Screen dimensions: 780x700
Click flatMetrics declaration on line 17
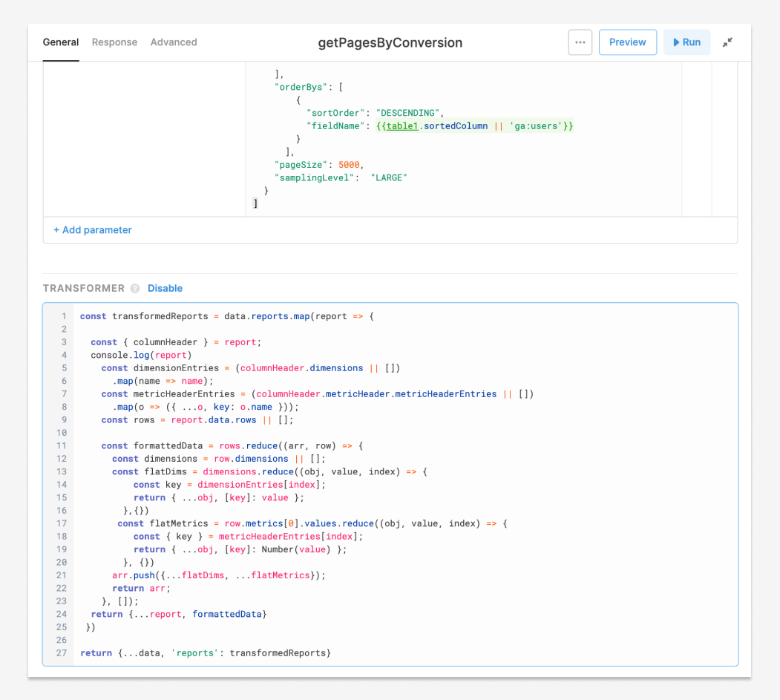(x=312, y=523)
